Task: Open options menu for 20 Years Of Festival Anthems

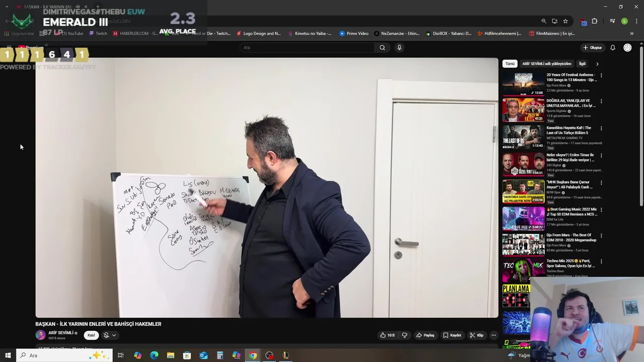Action: point(601,75)
